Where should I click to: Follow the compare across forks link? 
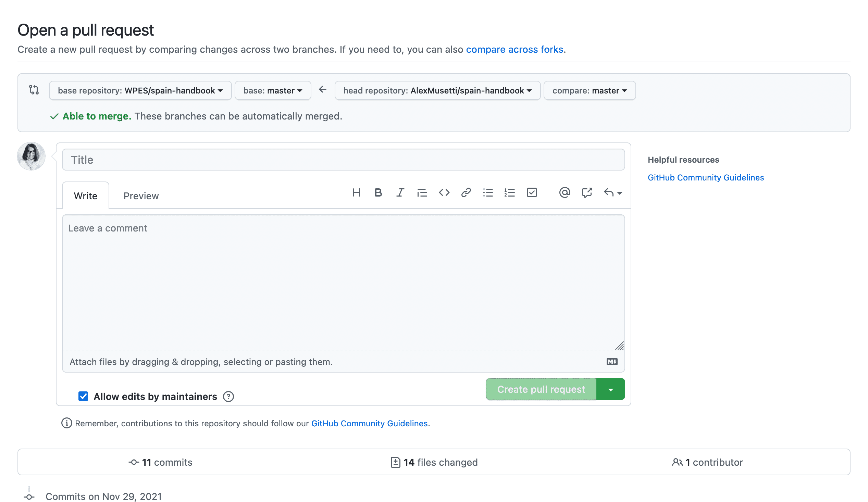[x=514, y=50]
